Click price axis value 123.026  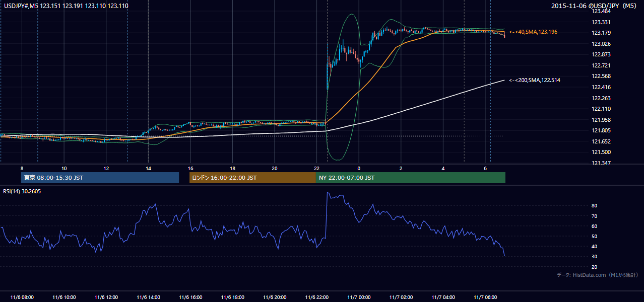click(x=601, y=44)
